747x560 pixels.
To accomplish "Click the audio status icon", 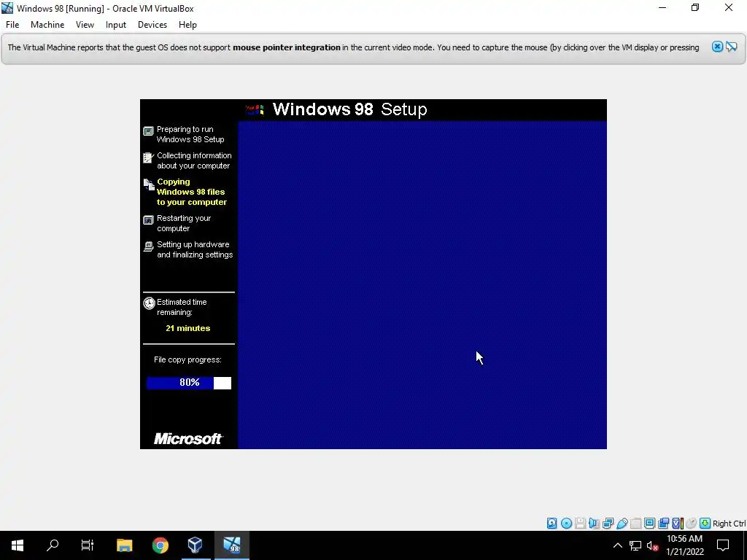I will pos(594,524).
